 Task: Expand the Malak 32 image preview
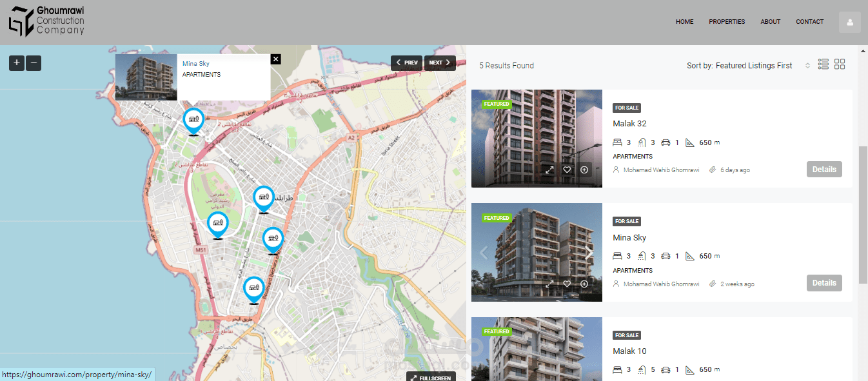click(x=549, y=170)
